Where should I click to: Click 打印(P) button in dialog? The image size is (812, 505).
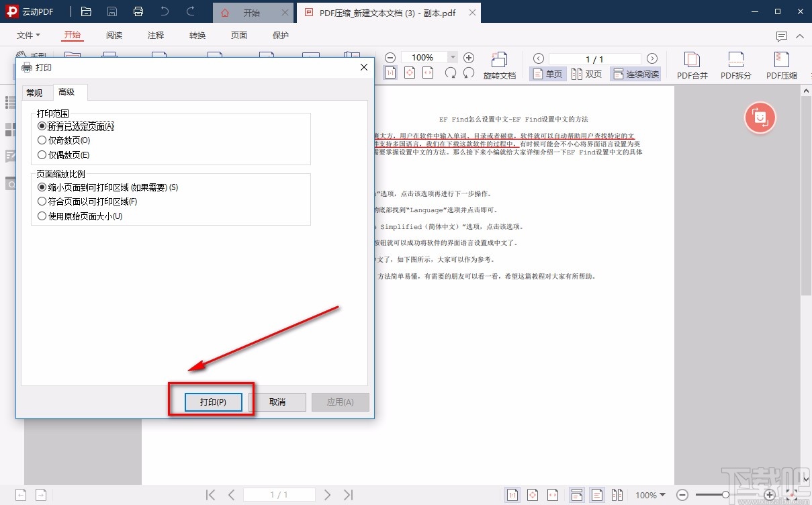[x=213, y=402]
